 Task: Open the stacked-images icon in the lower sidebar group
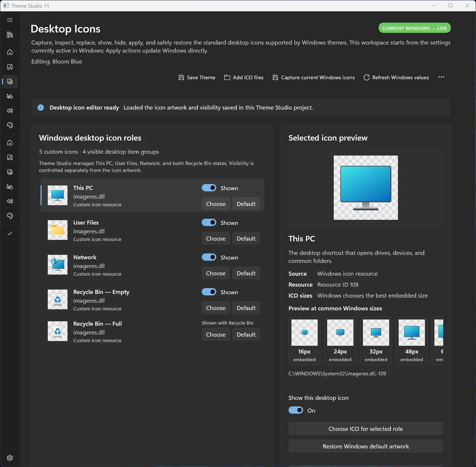(10, 172)
